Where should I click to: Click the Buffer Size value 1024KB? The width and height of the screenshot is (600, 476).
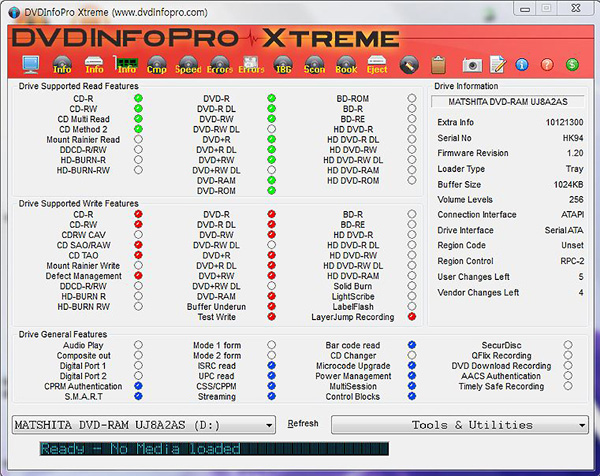568,185
